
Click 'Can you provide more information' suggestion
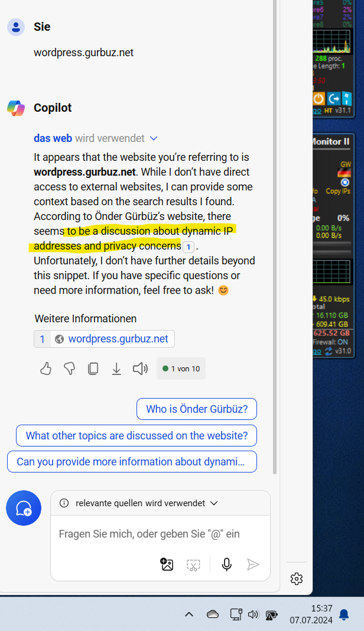132,462
